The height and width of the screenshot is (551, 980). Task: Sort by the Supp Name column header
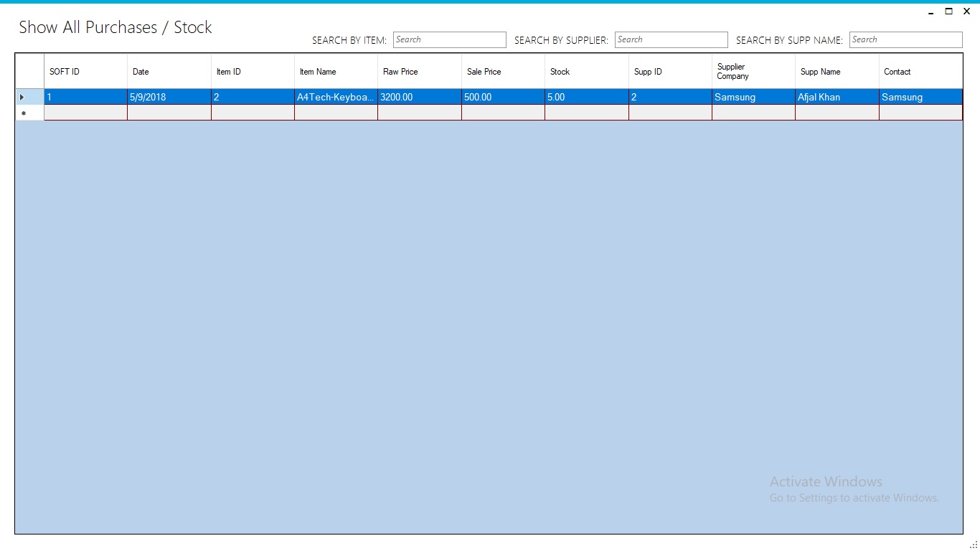[837, 72]
